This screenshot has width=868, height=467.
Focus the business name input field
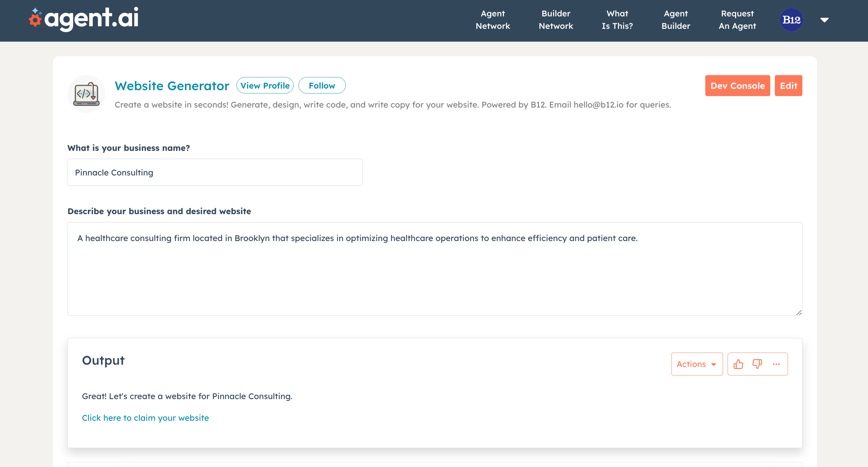click(x=215, y=173)
